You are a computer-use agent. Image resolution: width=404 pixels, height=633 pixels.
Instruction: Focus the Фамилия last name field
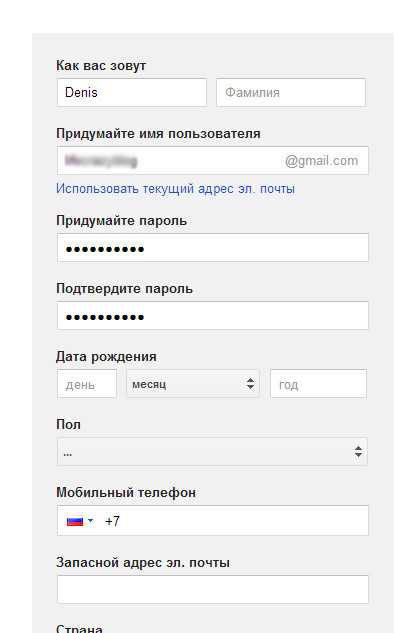pyautogui.click(x=291, y=92)
